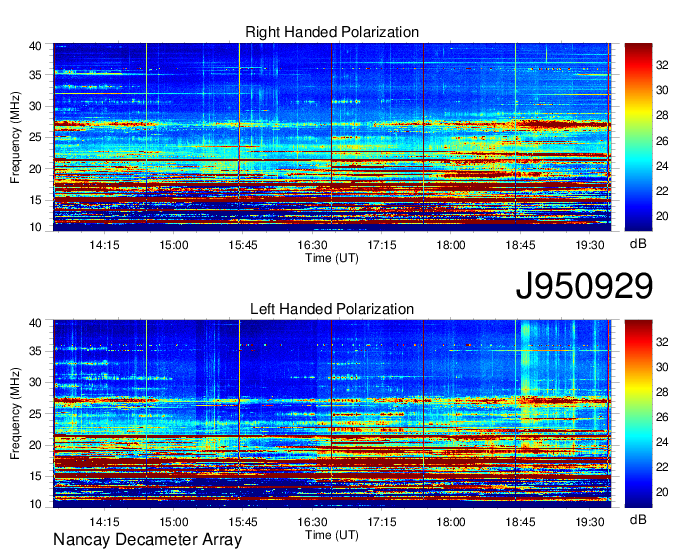Click the 14:15 time tick of Right Handed plot
This screenshot has height=552, width=680.
pyautogui.click(x=104, y=245)
